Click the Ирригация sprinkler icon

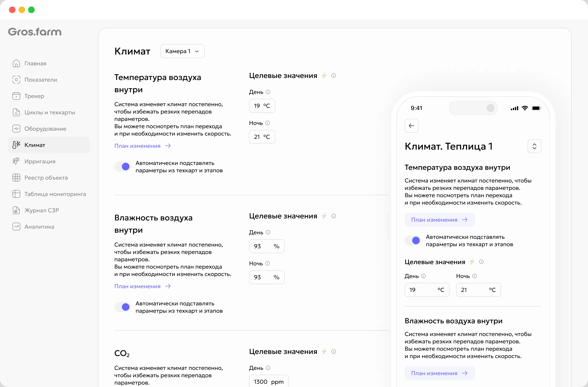(x=16, y=161)
